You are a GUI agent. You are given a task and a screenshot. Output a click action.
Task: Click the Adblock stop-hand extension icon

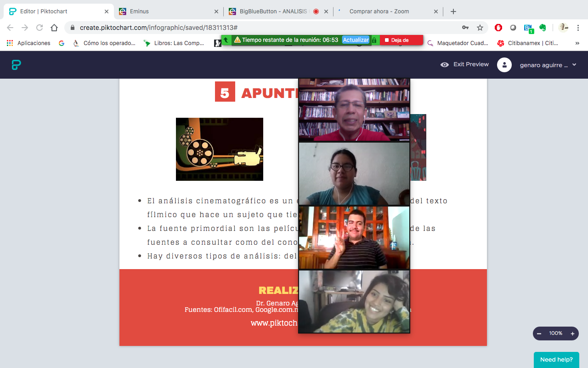(498, 28)
